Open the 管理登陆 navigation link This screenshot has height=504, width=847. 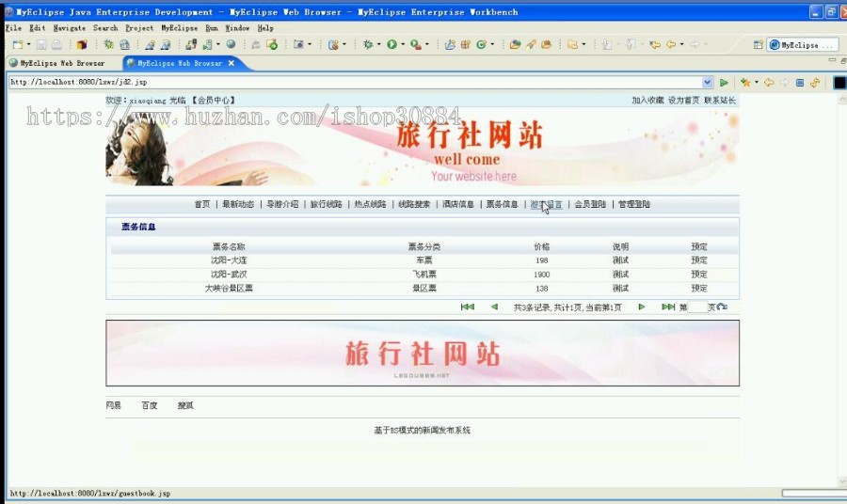[634, 204]
